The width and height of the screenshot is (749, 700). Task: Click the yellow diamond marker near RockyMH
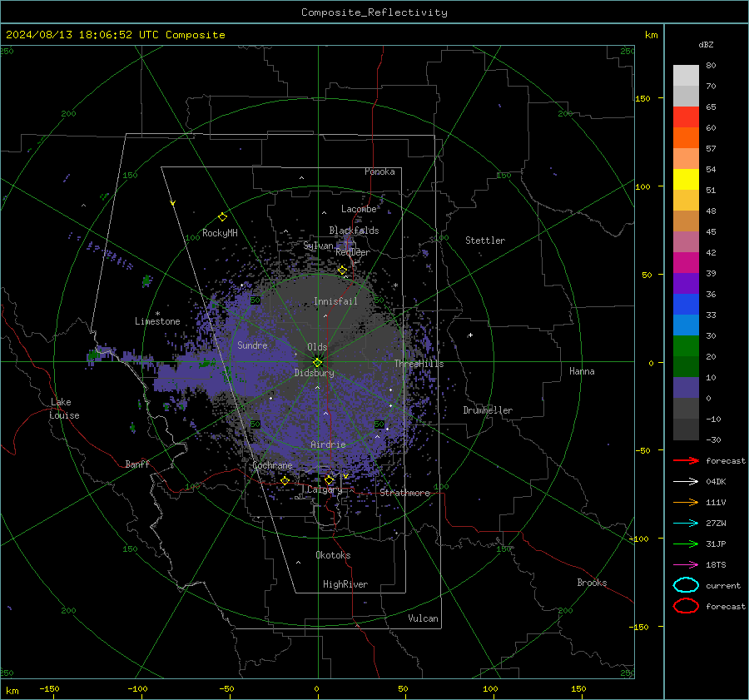(x=222, y=217)
